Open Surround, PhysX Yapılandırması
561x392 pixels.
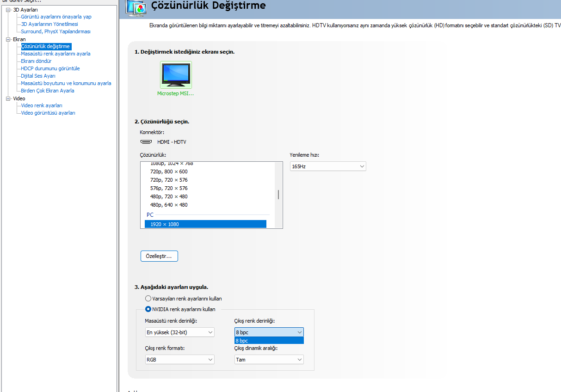[x=55, y=31]
